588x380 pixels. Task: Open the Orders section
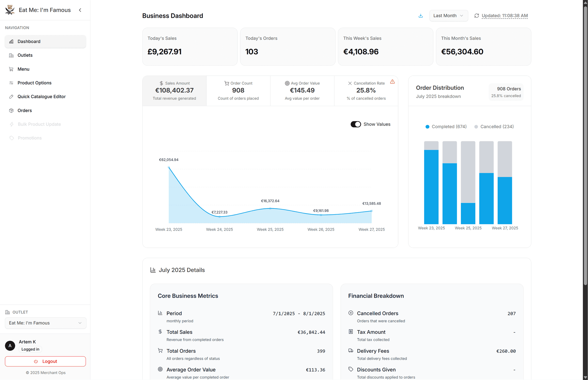(24, 110)
